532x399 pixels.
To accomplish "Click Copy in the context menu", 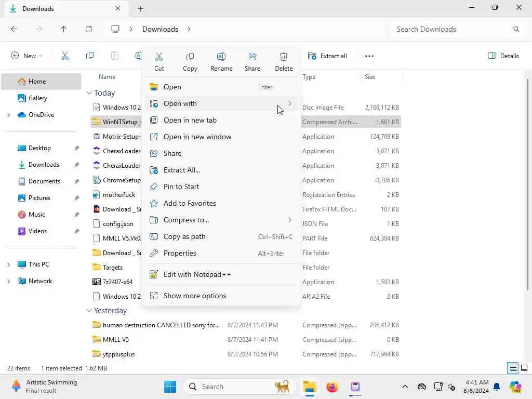I will coord(190,62).
